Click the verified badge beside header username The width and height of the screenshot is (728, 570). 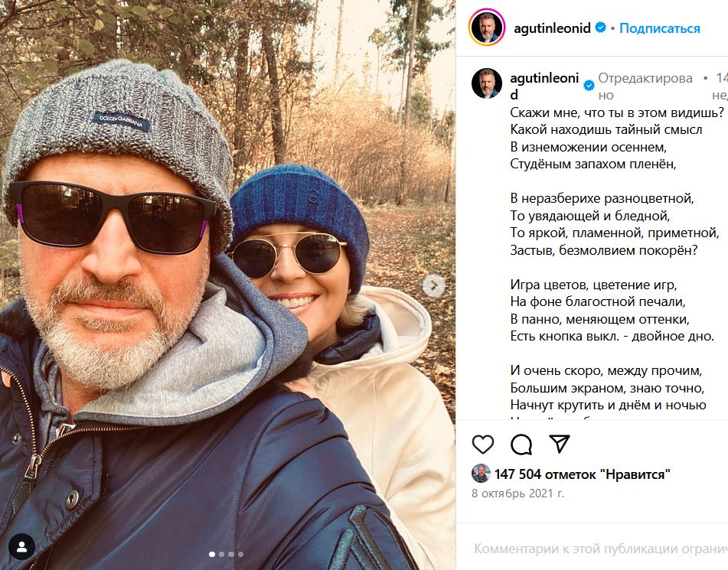600,28
